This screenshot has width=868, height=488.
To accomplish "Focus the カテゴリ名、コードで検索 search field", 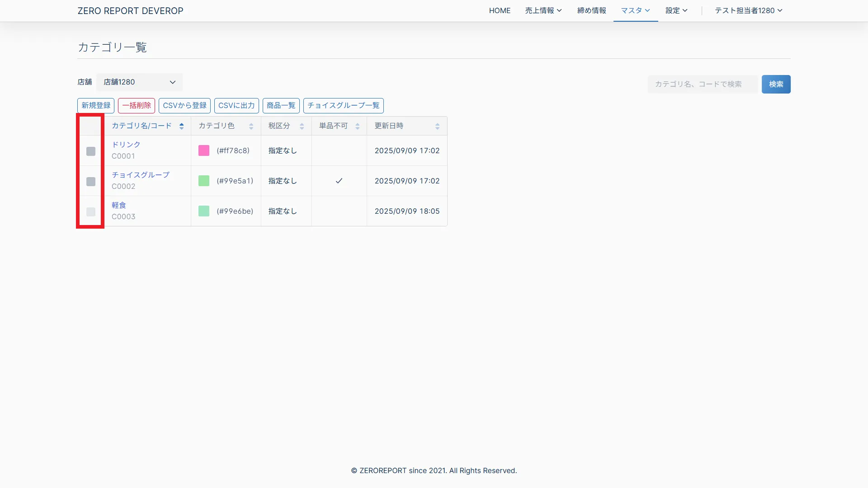I will click(x=702, y=84).
